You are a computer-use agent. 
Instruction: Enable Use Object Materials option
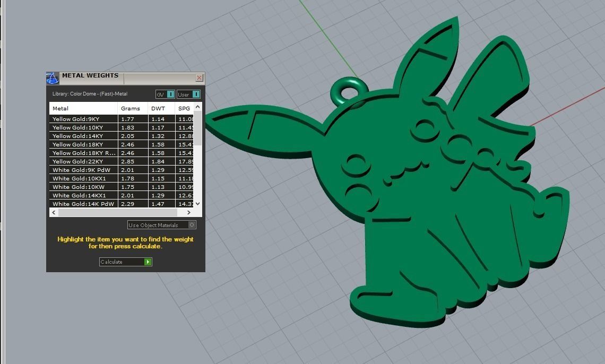click(x=162, y=225)
